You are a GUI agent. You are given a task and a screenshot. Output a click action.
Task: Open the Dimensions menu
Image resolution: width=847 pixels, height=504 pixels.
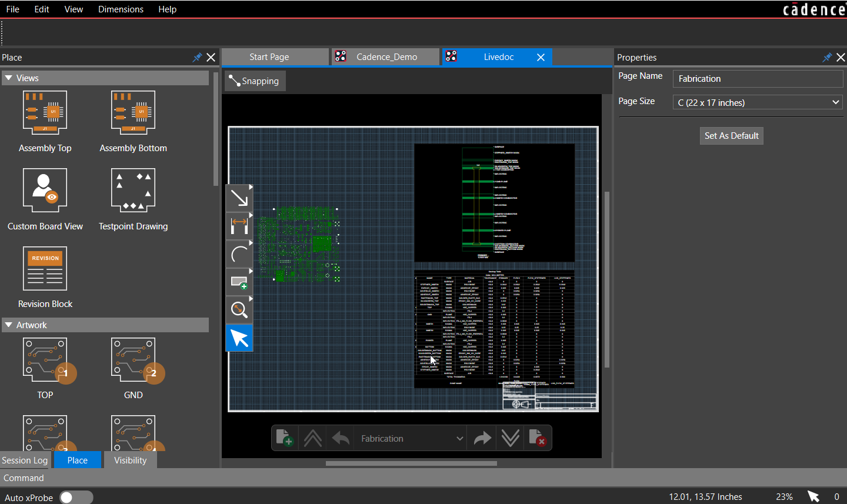[121, 9]
